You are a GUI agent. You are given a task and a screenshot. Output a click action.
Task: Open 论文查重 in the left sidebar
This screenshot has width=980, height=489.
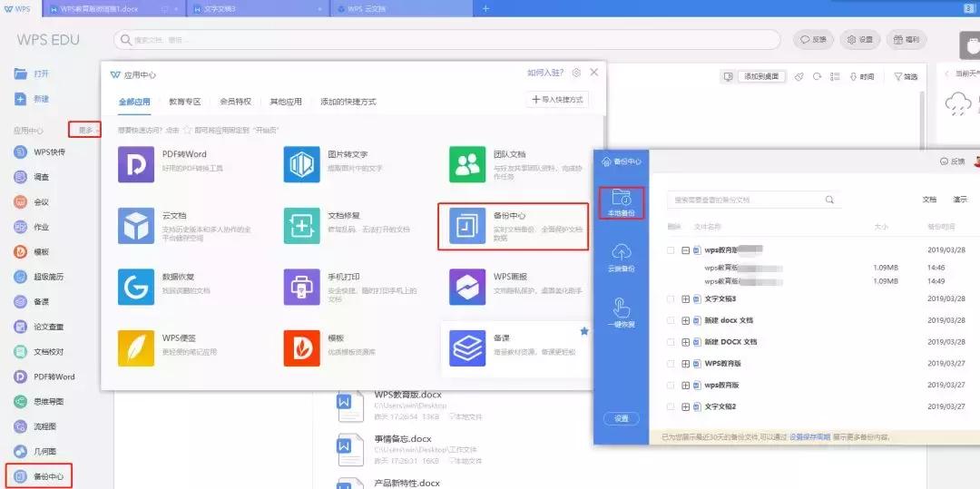(39, 327)
